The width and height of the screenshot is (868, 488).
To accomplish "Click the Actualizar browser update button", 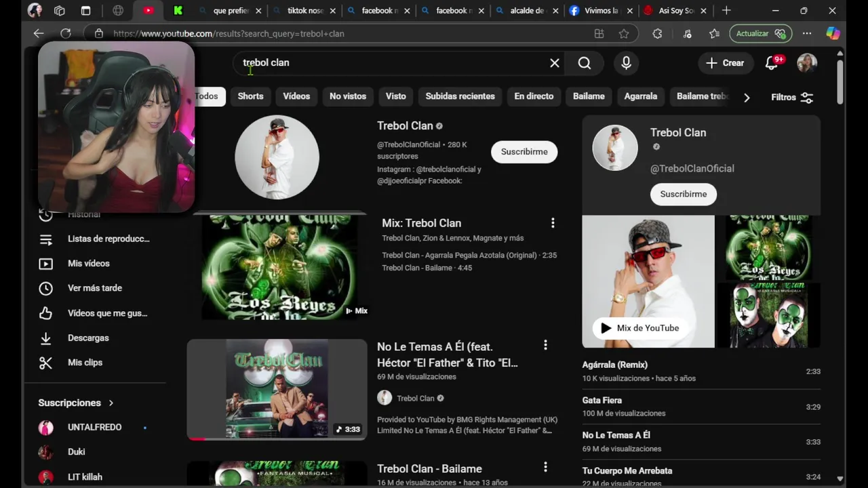I will [x=760, y=33].
